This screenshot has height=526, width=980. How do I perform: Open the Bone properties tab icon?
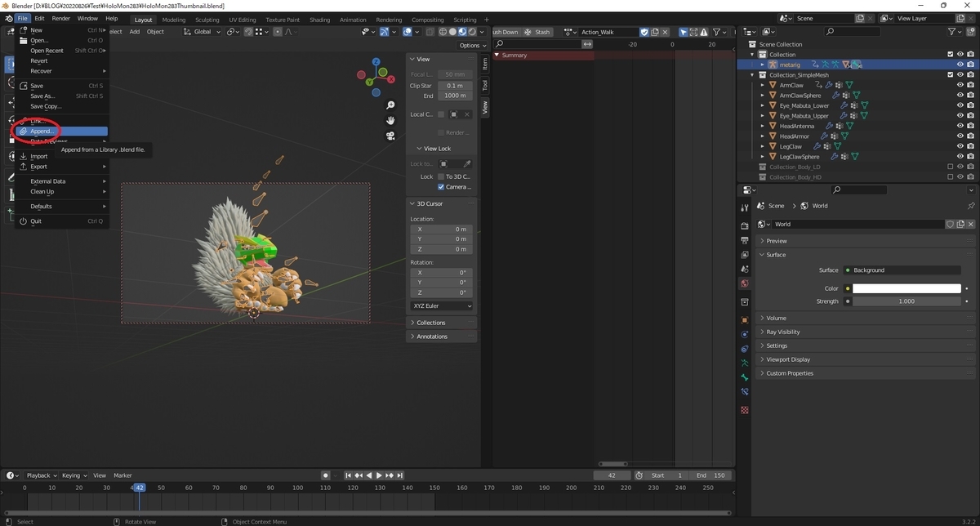[x=744, y=377]
